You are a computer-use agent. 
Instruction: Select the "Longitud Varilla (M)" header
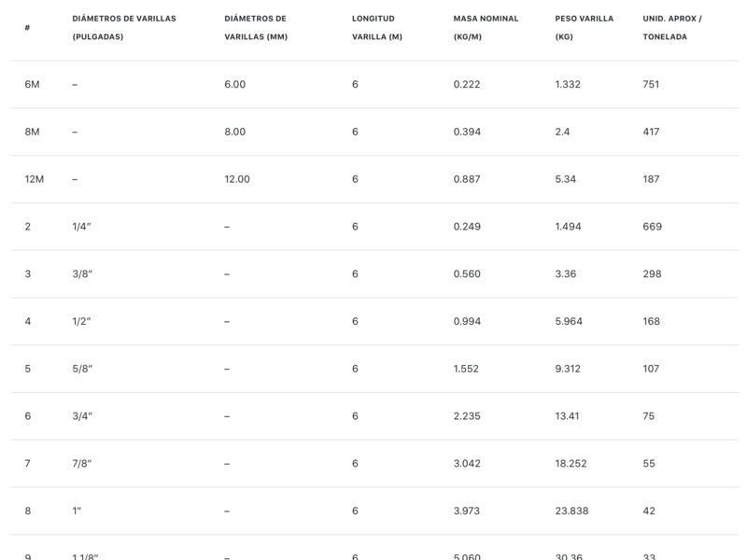point(378,27)
